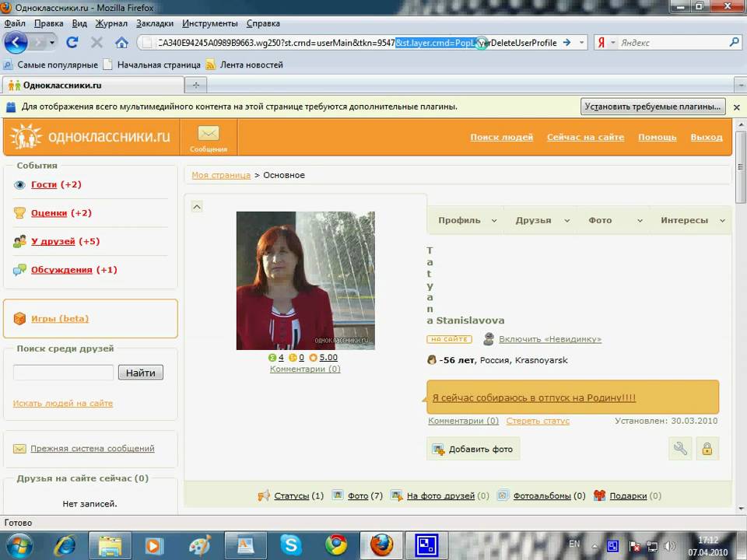Open Лента новостей bookmark feed
The width and height of the screenshot is (747, 560).
(x=244, y=65)
